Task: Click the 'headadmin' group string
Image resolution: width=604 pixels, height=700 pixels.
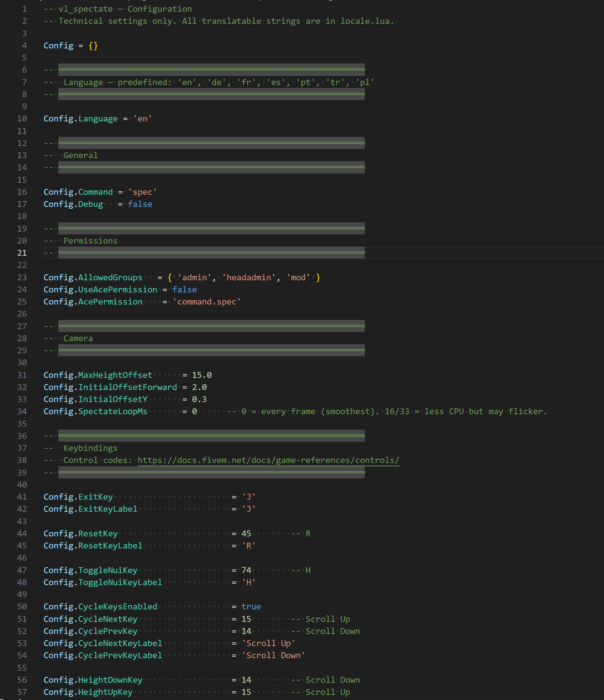Action: coord(248,277)
